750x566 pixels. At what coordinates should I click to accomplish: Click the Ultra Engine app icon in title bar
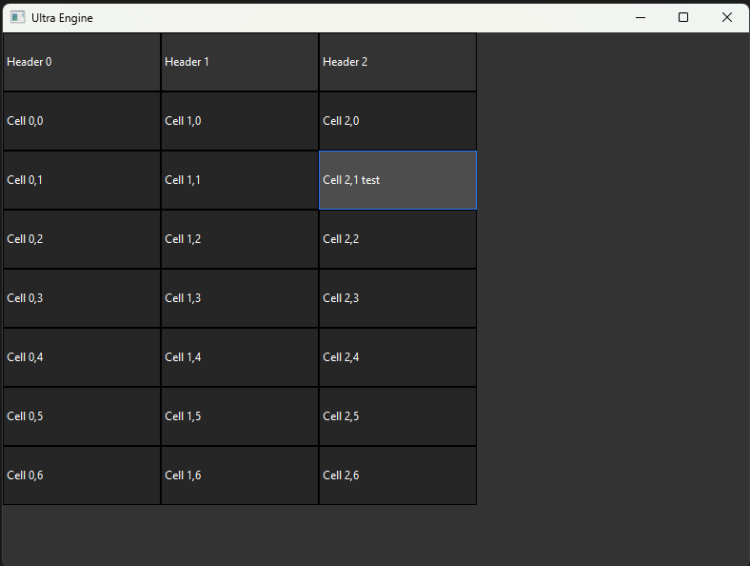click(x=17, y=17)
